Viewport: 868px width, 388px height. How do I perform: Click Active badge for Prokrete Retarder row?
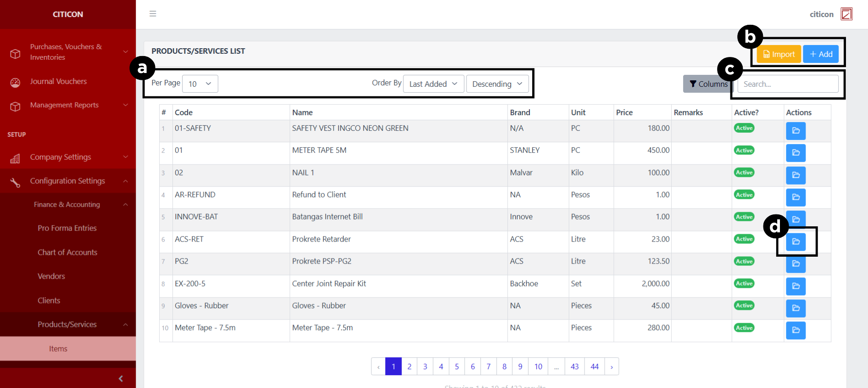[744, 239]
